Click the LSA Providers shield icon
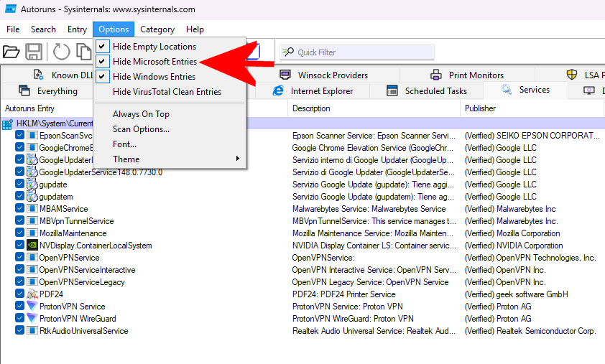 click(572, 75)
